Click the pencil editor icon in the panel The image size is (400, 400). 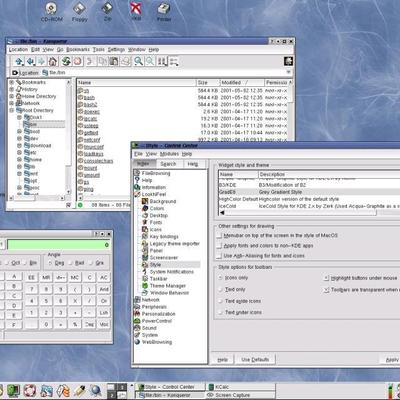(x=79, y=390)
